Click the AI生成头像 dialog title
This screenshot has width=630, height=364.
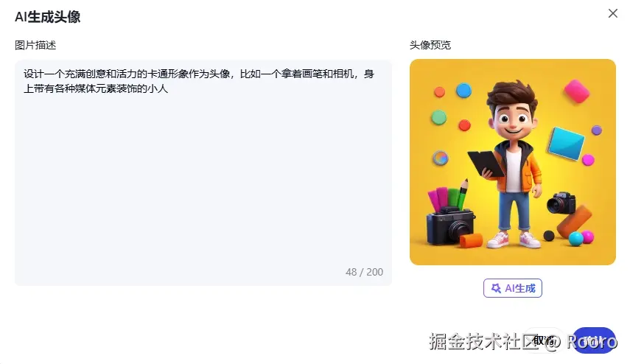47,17
